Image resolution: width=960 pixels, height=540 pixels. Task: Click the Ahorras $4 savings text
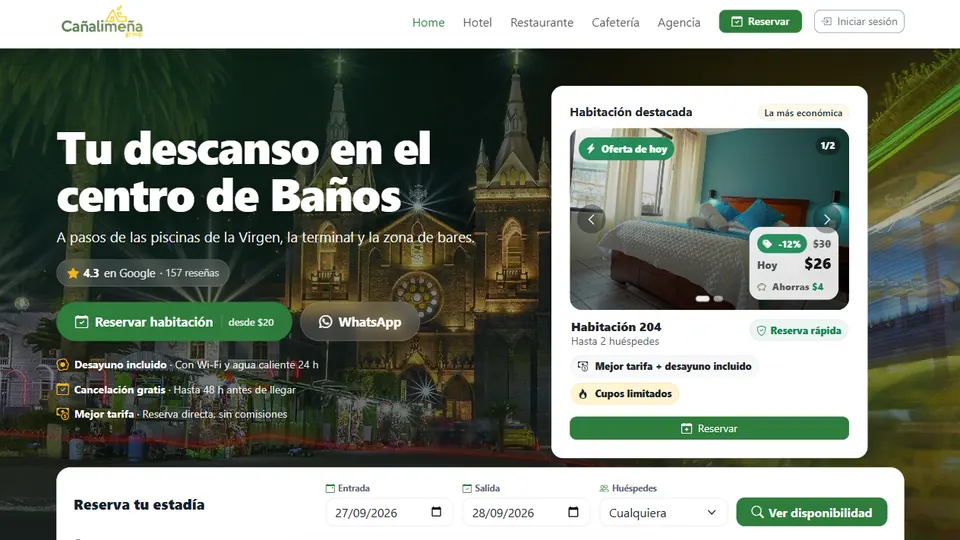tap(797, 287)
